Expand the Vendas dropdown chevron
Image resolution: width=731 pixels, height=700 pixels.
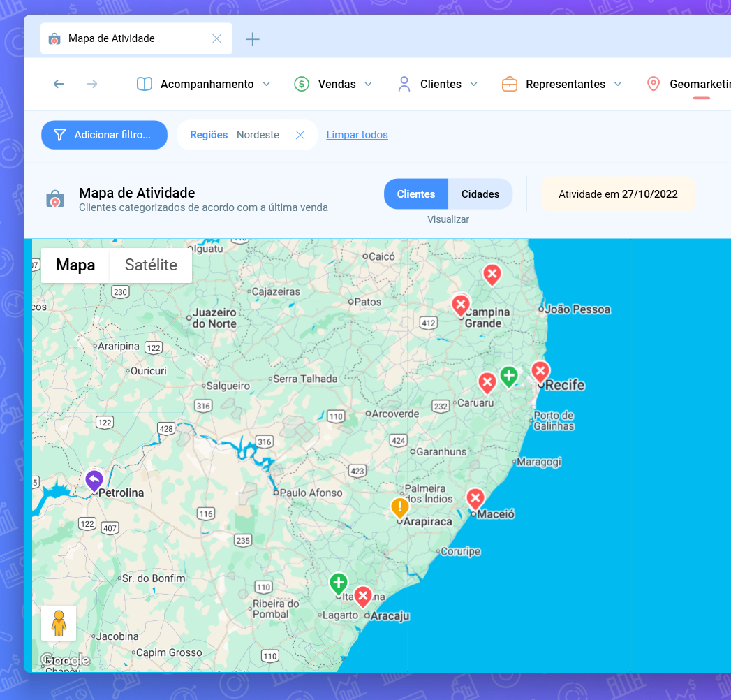369,85
